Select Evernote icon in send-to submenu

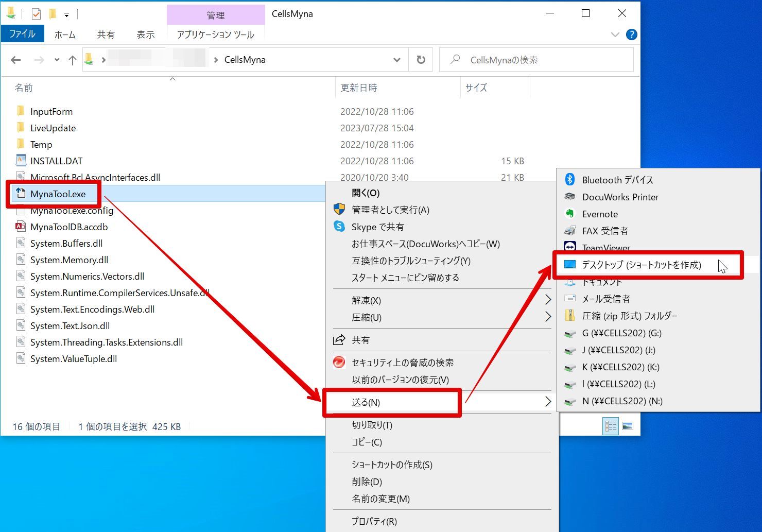569,214
